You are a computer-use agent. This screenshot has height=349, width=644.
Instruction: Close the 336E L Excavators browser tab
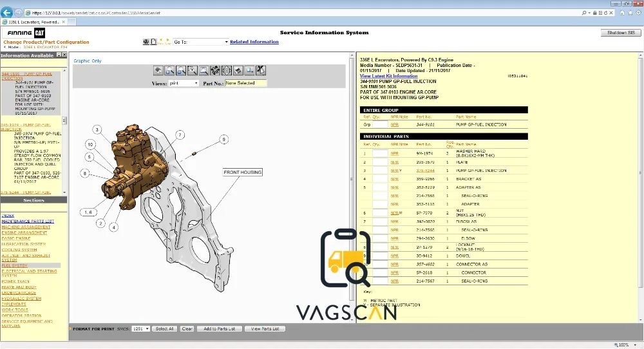pos(63,22)
